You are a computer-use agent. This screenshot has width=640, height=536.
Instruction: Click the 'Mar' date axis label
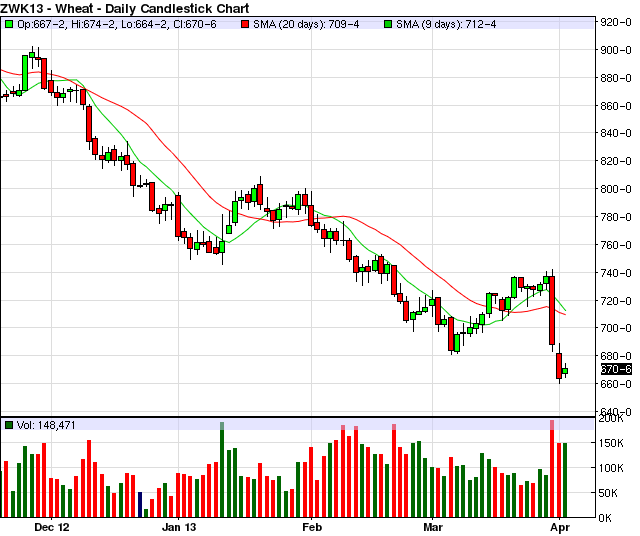pyautogui.click(x=433, y=527)
